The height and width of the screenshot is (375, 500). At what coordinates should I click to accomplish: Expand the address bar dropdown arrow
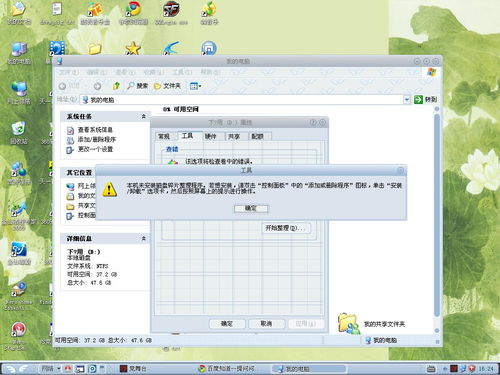point(407,100)
